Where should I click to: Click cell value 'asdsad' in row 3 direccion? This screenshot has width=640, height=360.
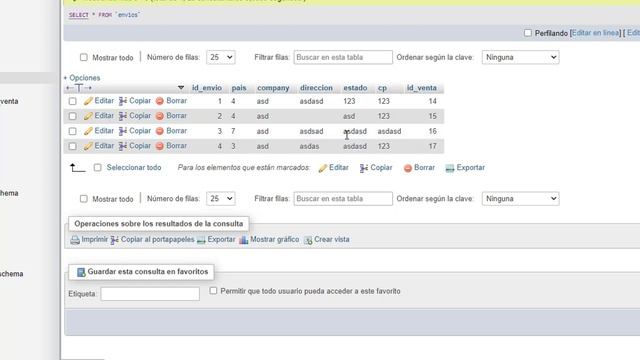311,131
